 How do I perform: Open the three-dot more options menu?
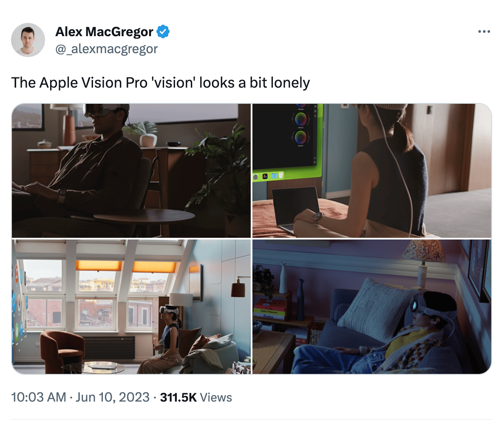click(484, 31)
